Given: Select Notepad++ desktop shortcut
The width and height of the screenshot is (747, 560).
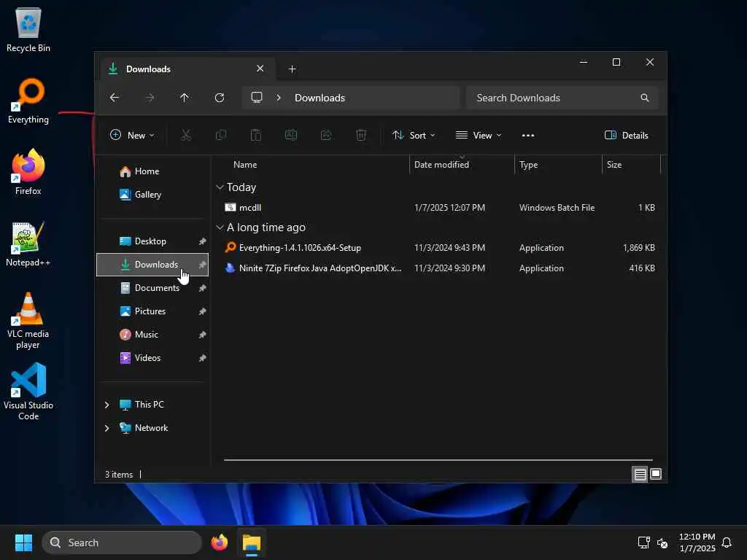Looking at the screenshot, I should (x=28, y=244).
